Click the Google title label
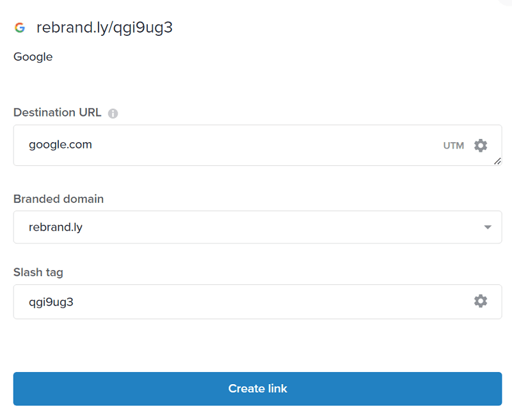 pos(33,57)
